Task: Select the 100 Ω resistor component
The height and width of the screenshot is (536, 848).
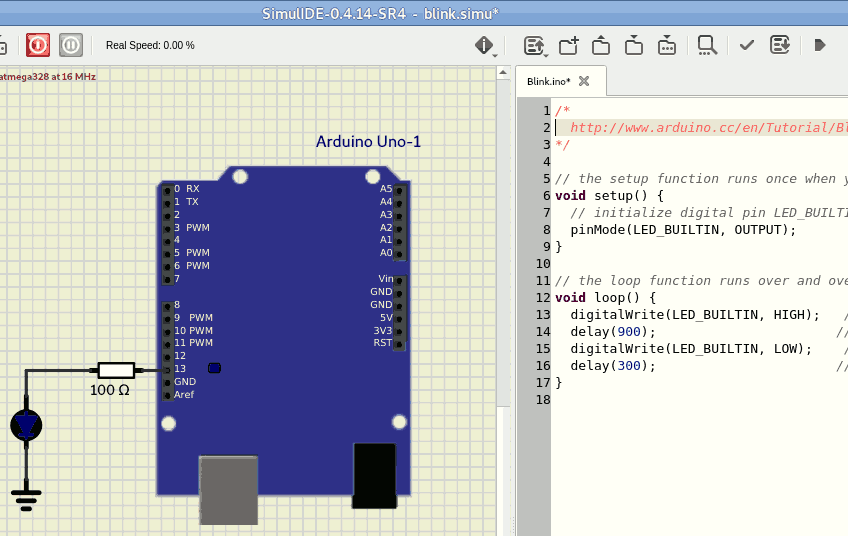Action: click(x=116, y=370)
